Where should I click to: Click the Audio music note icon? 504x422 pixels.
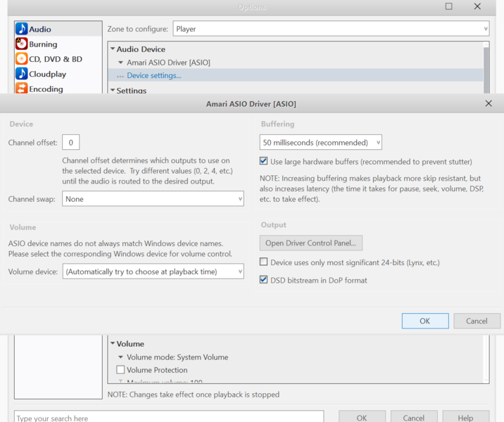22,30
